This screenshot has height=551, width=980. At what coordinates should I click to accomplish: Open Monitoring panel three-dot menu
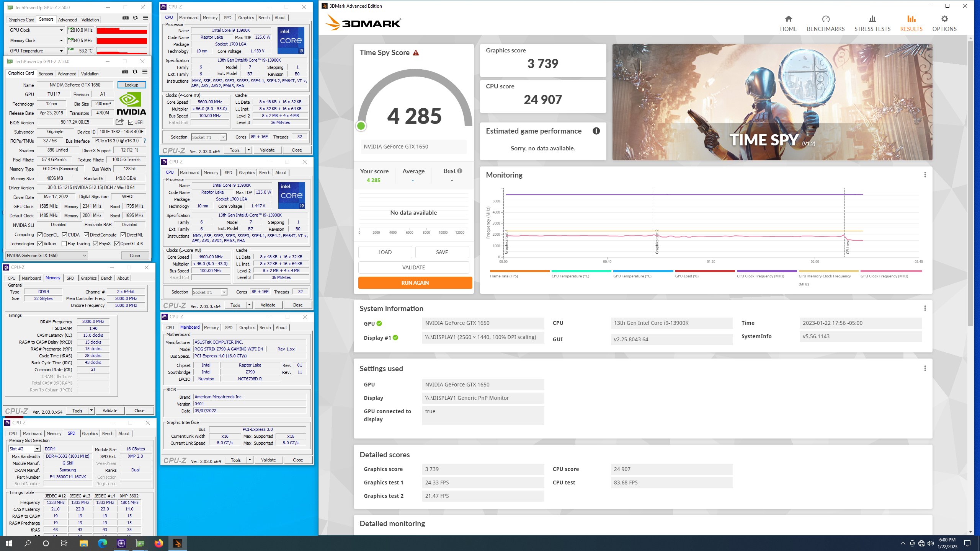tap(925, 175)
